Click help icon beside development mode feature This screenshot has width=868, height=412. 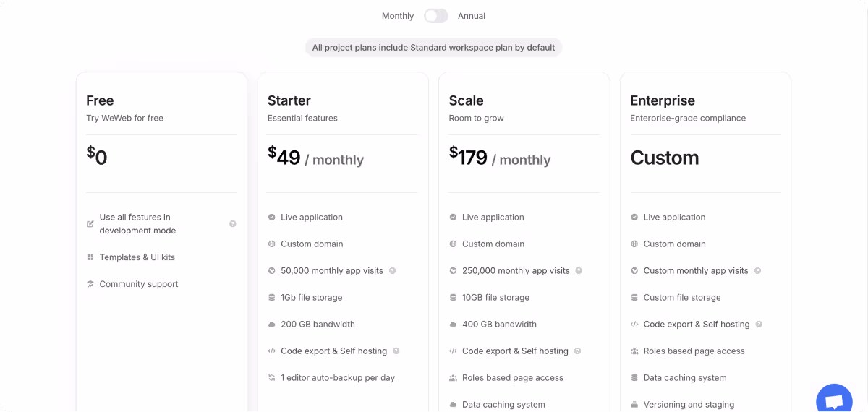pyautogui.click(x=233, y=224)
